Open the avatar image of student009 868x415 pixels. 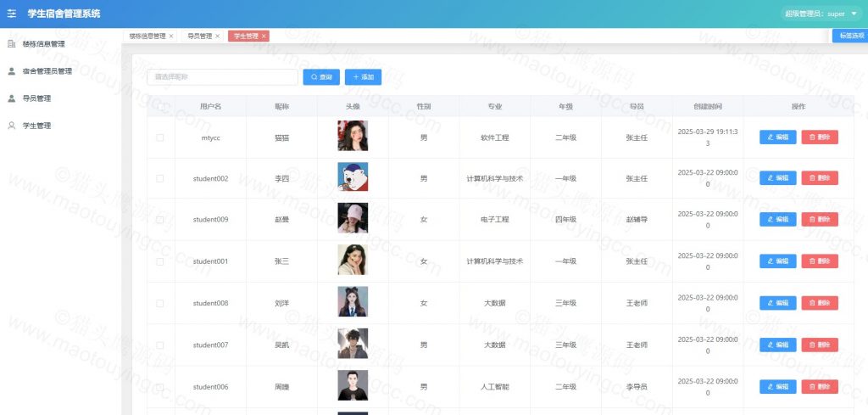pyautogui.click(x=353, y=218)
